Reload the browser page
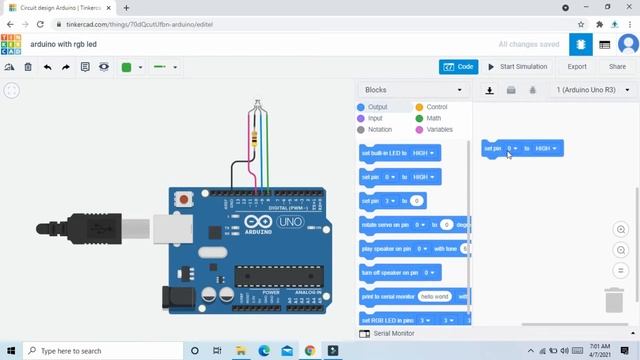This screenshot has height=360, width=640. (40, 24)
